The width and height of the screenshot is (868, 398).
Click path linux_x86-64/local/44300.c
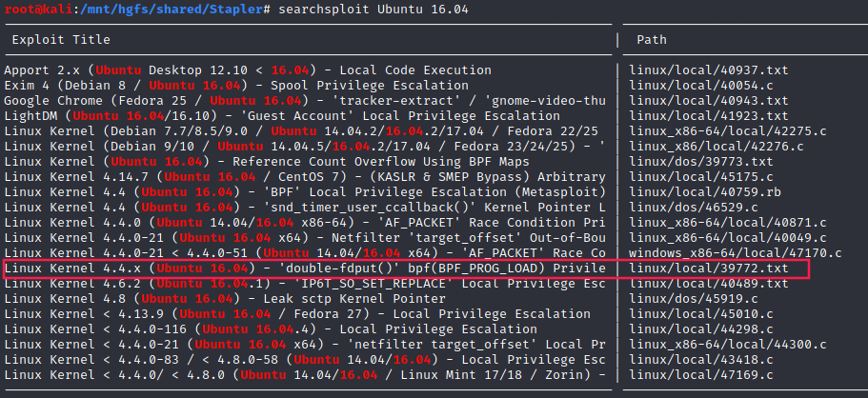coord(728,345)
